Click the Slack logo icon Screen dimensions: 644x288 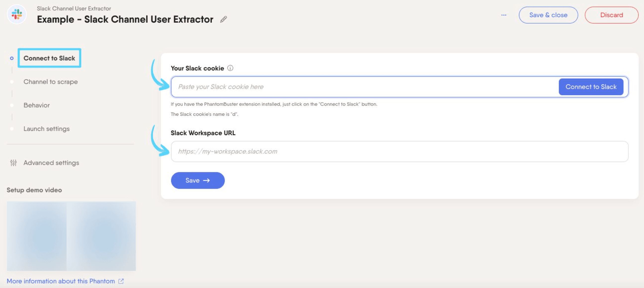(x=17, y=14)
